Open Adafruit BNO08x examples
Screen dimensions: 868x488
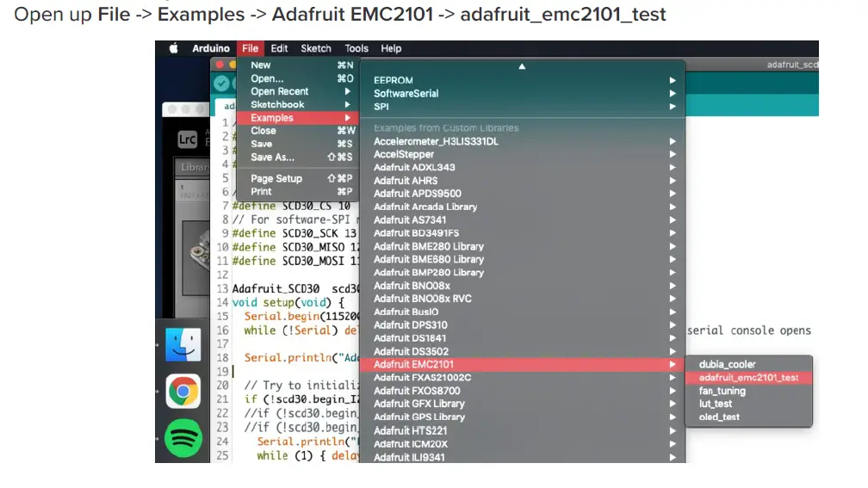(x=523, y=286)
